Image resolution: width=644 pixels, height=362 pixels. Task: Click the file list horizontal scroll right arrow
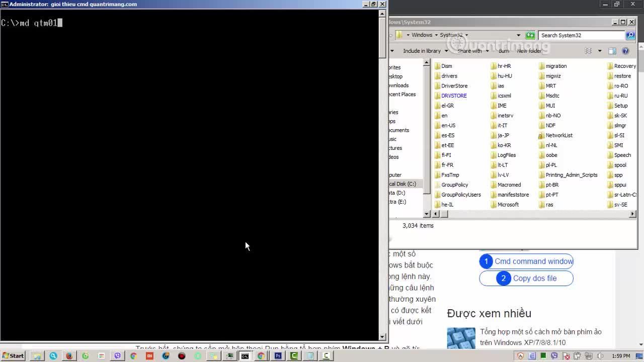pos(632,214)
